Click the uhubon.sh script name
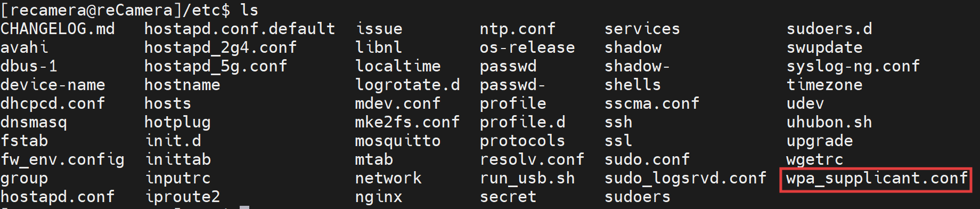This screenshot has width=980, height=209. pyautogui.click(x=829, y=122)
